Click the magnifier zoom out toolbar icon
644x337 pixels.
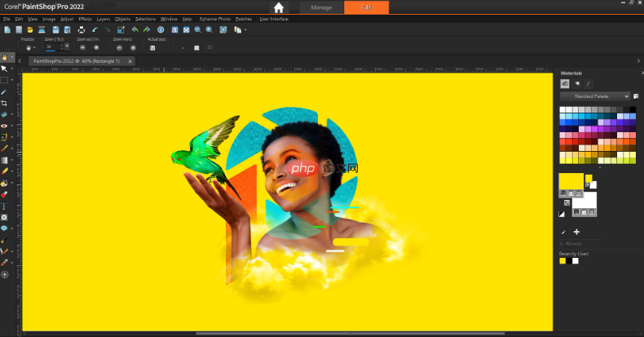[197, 29]
